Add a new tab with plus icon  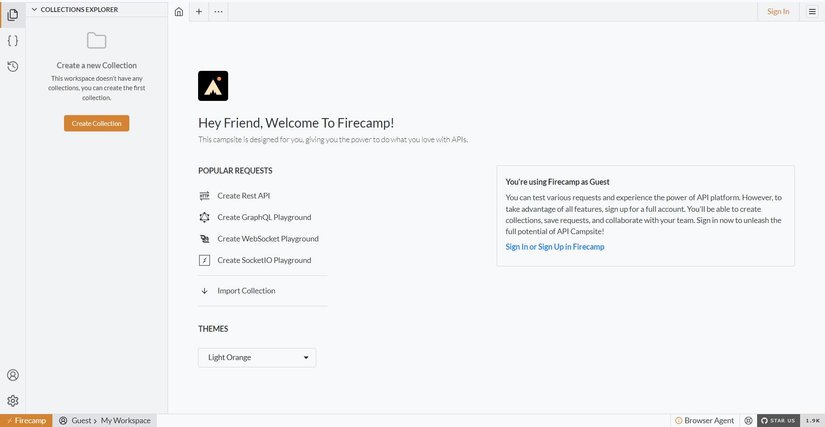coord(199,12)
